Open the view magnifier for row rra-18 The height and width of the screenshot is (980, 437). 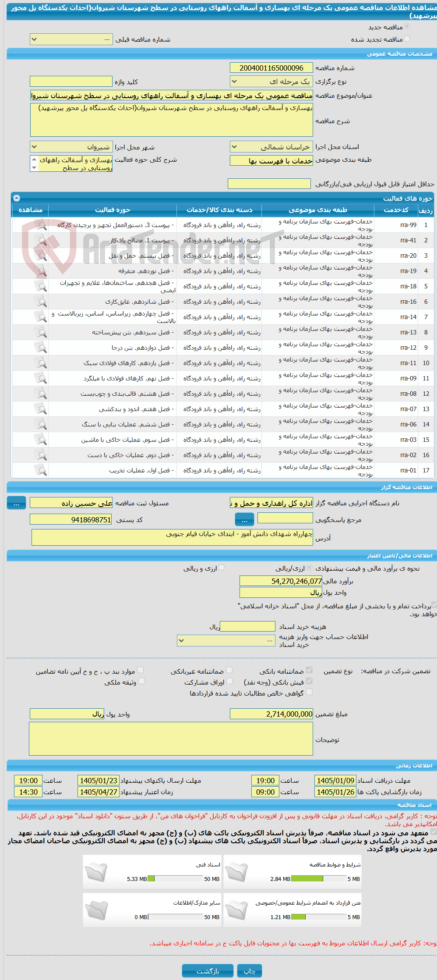click(x=40, y=286)
